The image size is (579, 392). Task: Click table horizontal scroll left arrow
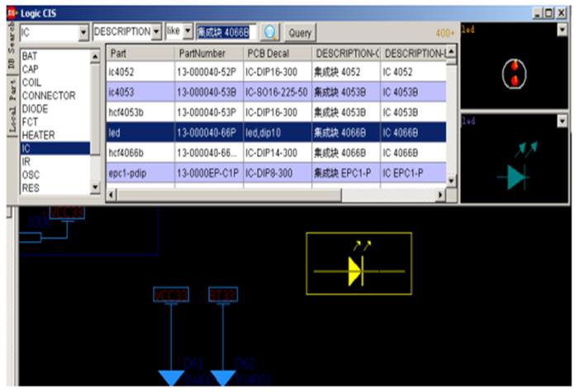pyautogui.click(x=112, y=195)
